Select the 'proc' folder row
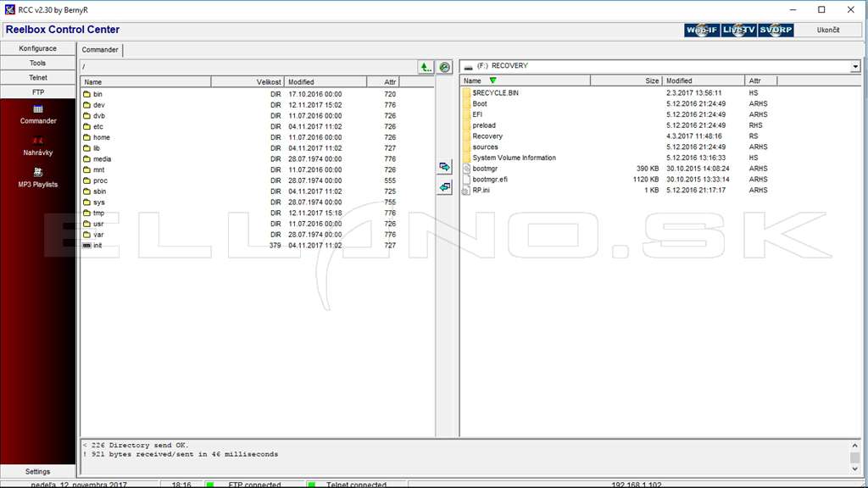Image resolution: width=868 pixels, height=488 pixels. pyautogui.click(x=257, y=180)
